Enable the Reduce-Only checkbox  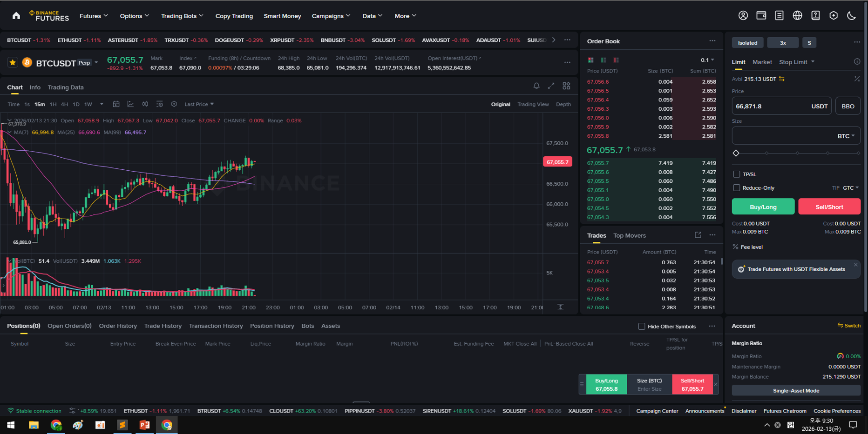736,188
